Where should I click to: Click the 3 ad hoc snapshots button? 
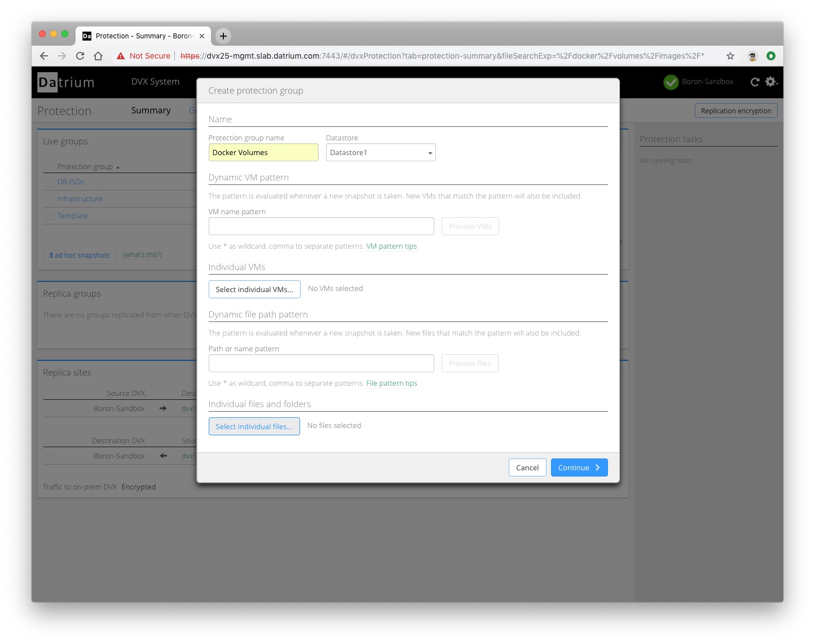(x=80, y=255)
